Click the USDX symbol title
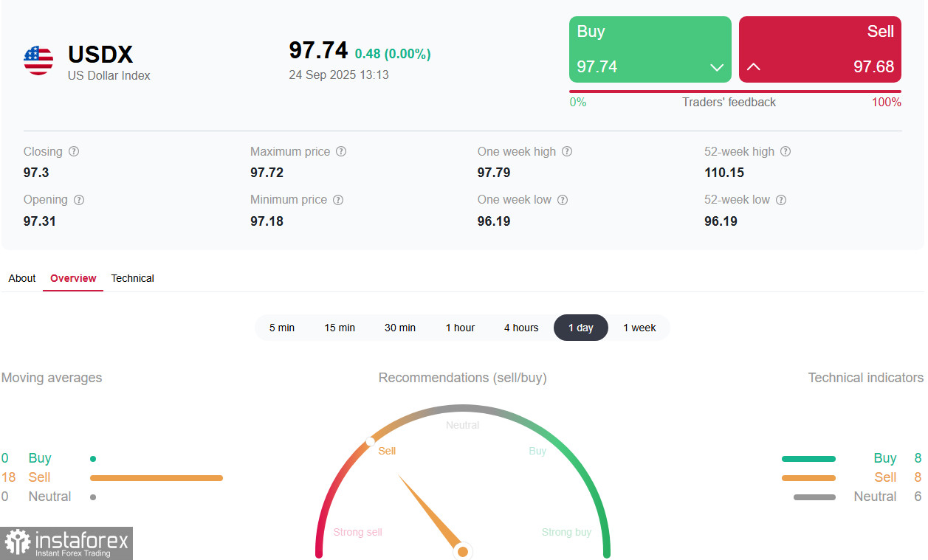The image size is (928, 560). point(100,55)
